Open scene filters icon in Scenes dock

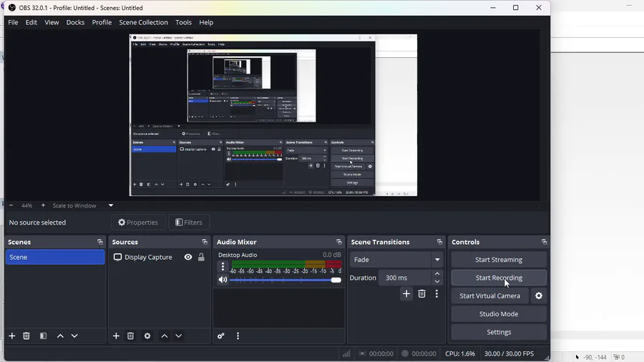pos(43,336)
